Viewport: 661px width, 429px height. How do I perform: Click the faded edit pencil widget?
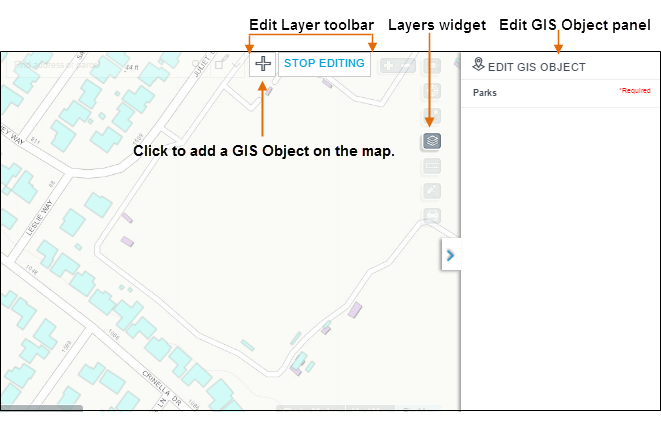coord(432,190)
